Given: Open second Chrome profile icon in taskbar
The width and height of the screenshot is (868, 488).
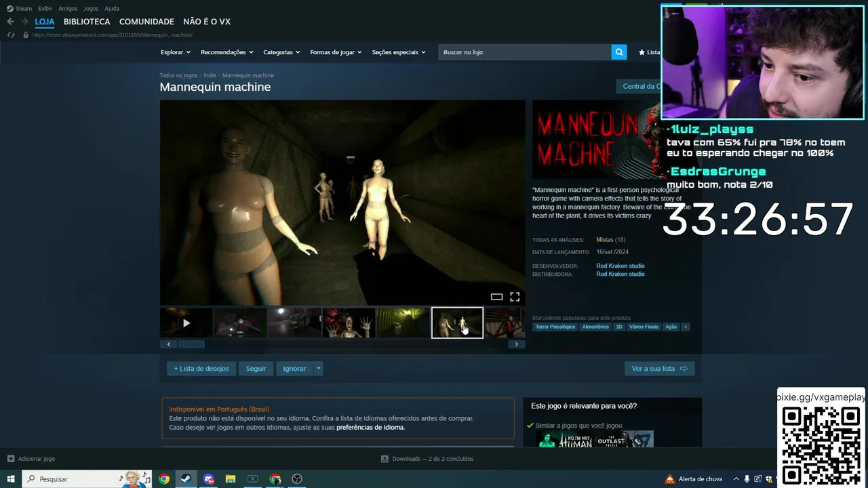Looking at the screenshot, I should point(275,479).
